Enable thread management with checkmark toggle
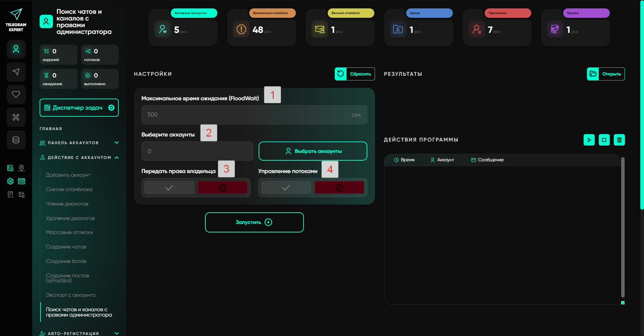The image size is (644, 336). (x=286, y=188)
